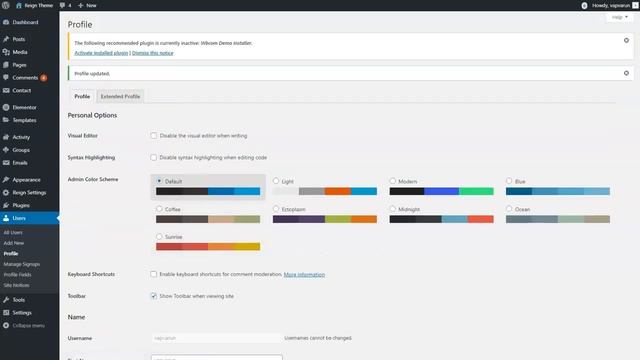Click the plus New icon in admin bar
This screenshot has width=640, height=360.
[80, 5]
